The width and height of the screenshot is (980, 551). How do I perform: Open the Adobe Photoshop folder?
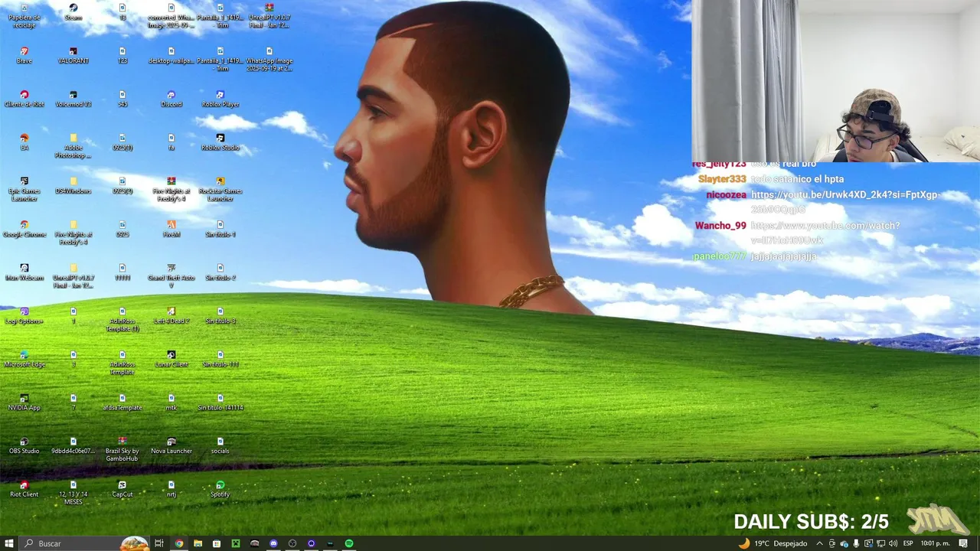(73, 146)
